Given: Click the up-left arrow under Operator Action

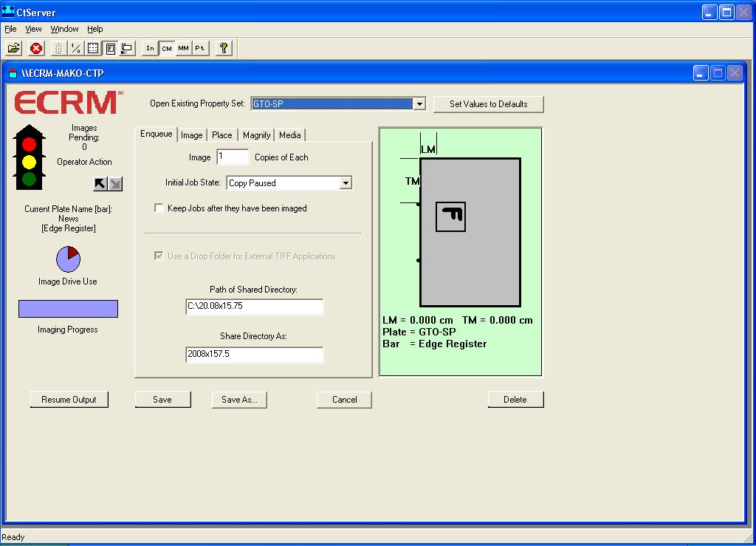Looking at the screenshot, I should [x=100, y=183].
